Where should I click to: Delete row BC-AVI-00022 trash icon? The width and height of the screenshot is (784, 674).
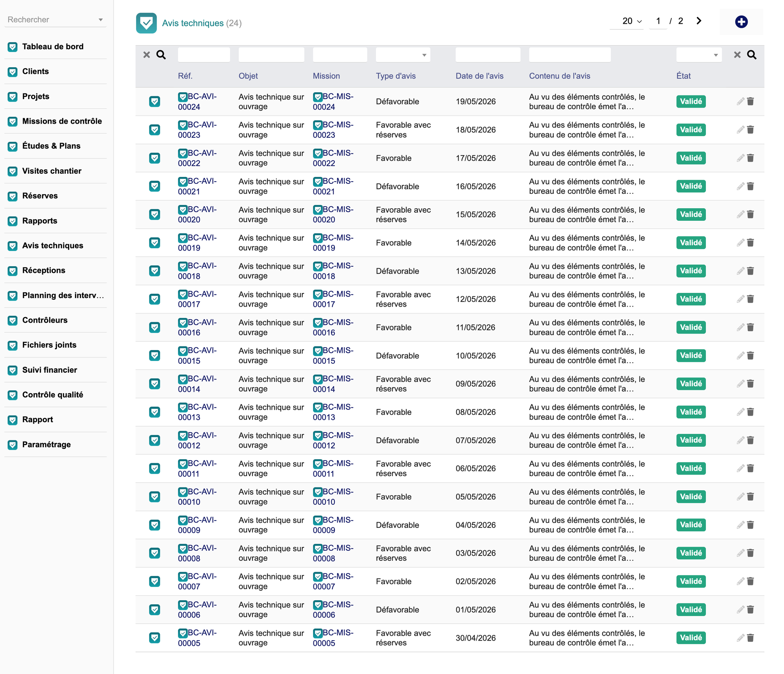[751, 158]
